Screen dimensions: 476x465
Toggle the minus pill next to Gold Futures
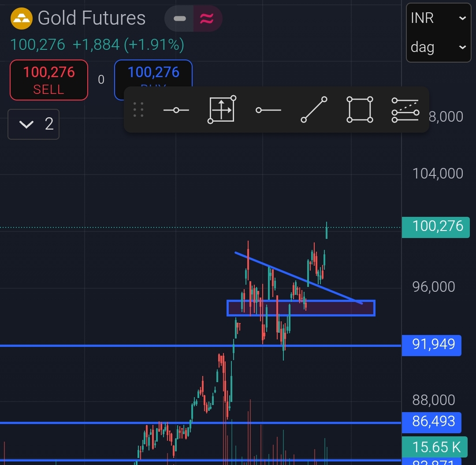pos(179,19)
